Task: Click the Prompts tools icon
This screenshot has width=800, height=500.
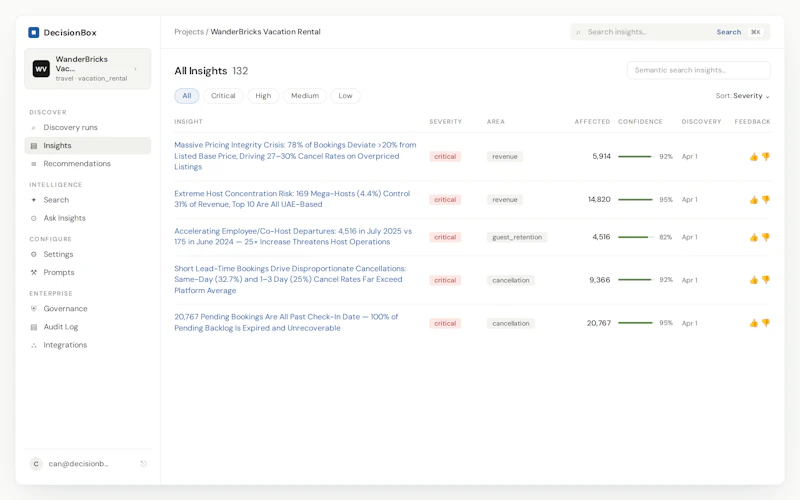Action: [x=34, y=272]
